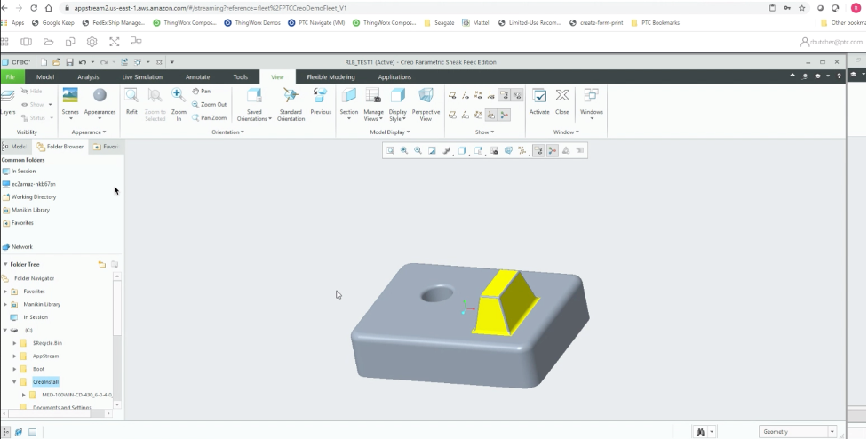Image resolution: width=868 pixels, height=440 pixels.
Task: Open the Live Simulation tab
Action: point(142,77)
